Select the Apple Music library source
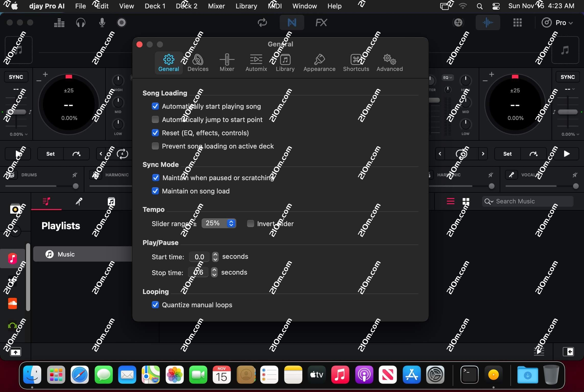Screen dimensions: 584x392 click(12, 259)
